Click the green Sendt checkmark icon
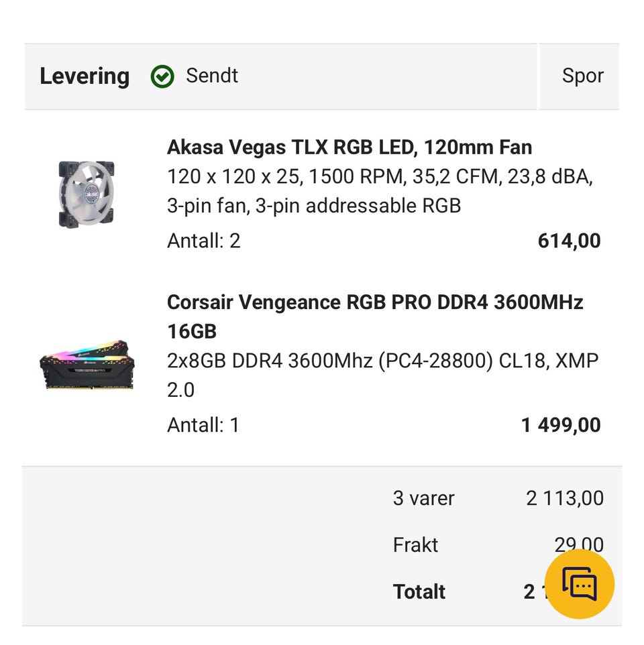The image size is (644, 645). [162, 76]
